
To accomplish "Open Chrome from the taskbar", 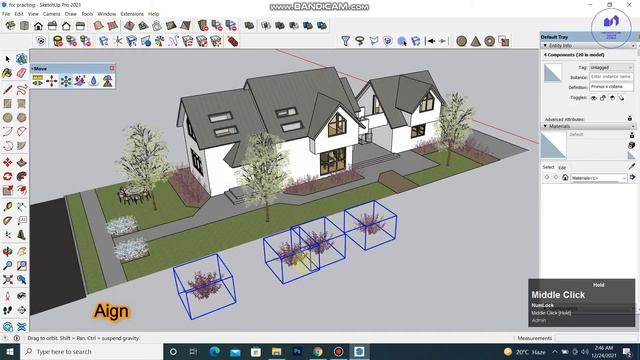I will 318,351.
